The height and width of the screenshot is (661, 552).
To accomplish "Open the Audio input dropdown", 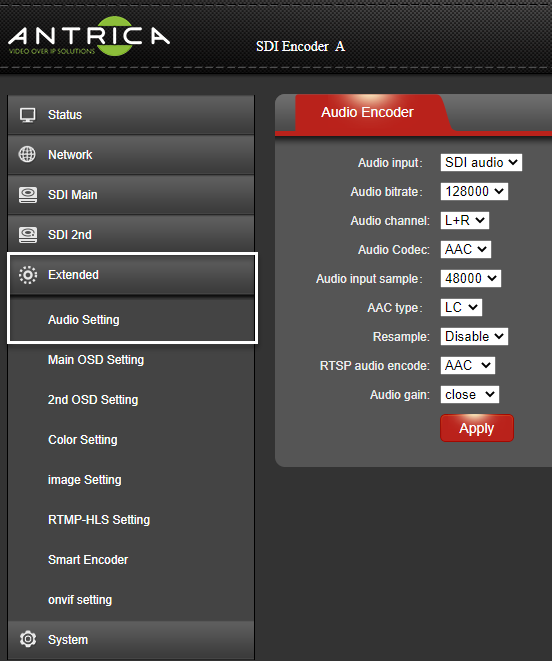I will [x=481, y=162].
